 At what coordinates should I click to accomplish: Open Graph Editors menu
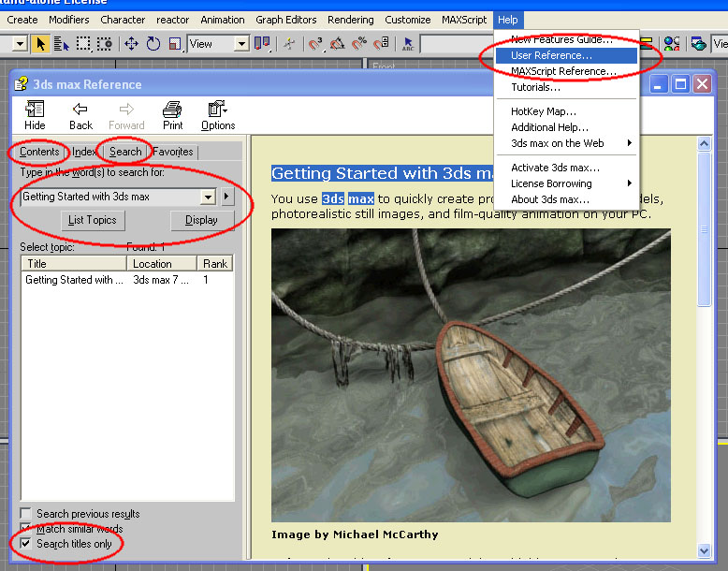286,20
